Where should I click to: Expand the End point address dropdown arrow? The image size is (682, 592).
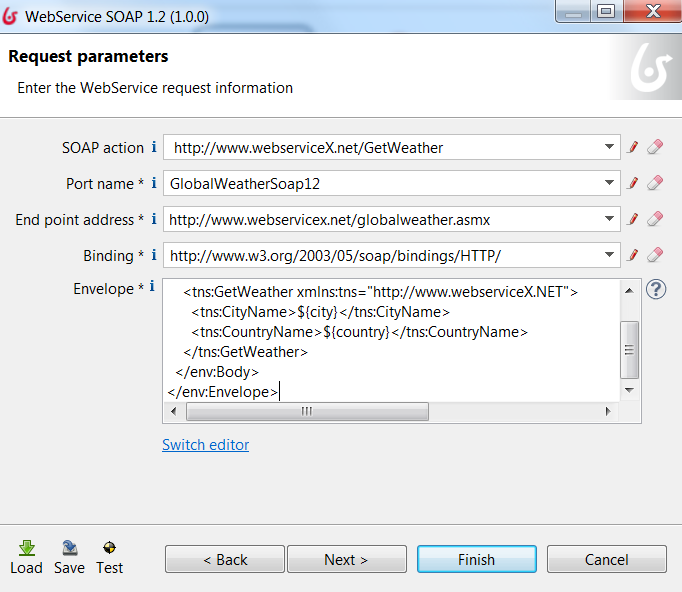click(609, 219)
